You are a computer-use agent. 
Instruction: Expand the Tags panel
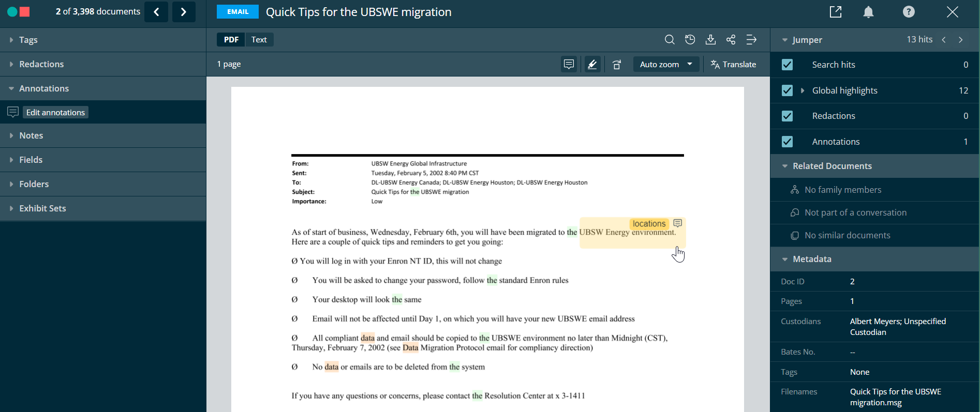tap(103, 40)
